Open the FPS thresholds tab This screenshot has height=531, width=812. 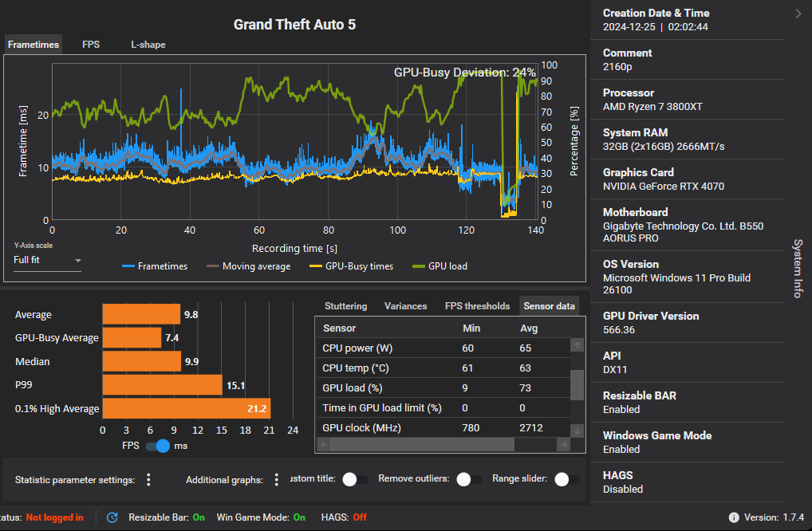(x=478, y=306)
